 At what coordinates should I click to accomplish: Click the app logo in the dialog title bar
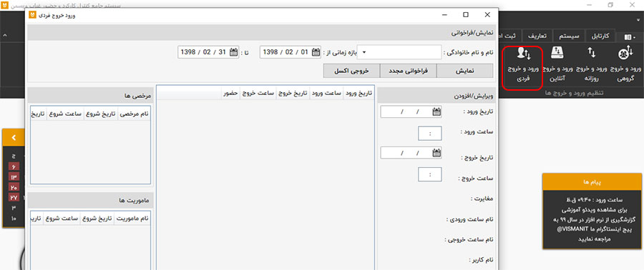[32, 15]
